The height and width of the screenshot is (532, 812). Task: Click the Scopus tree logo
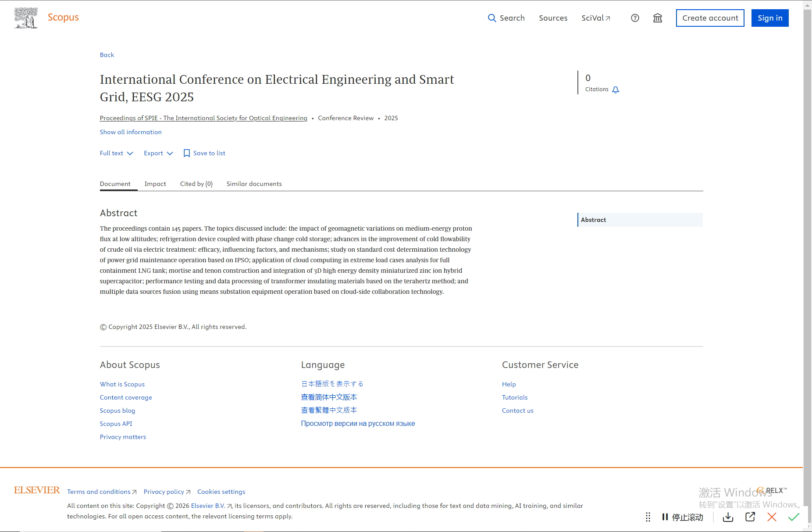26,18
